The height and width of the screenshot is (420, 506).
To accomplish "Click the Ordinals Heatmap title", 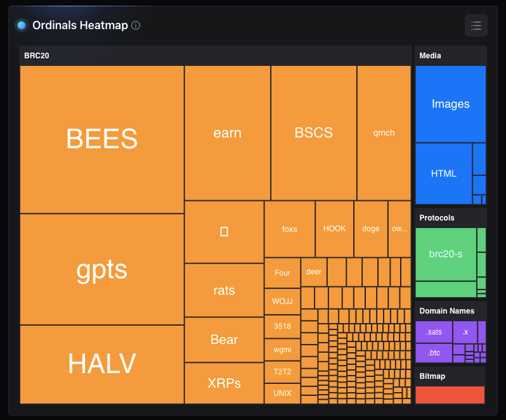I will pos(80,25).
